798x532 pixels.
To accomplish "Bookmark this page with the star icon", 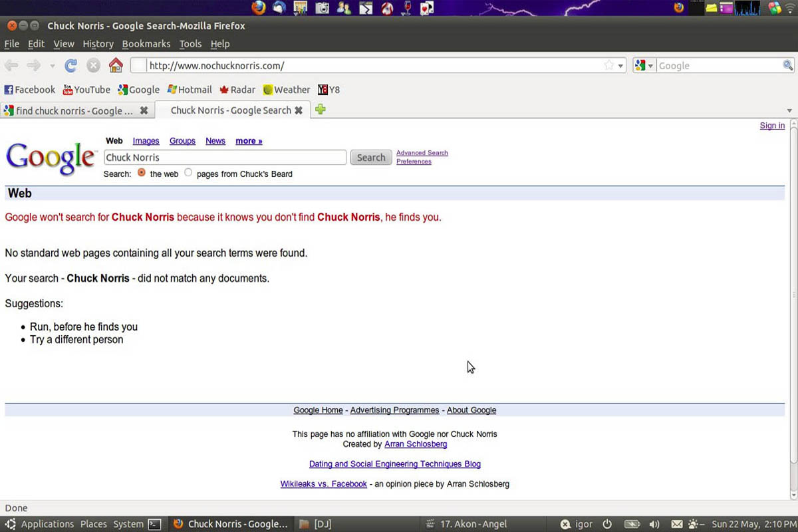I will point(608,65).
